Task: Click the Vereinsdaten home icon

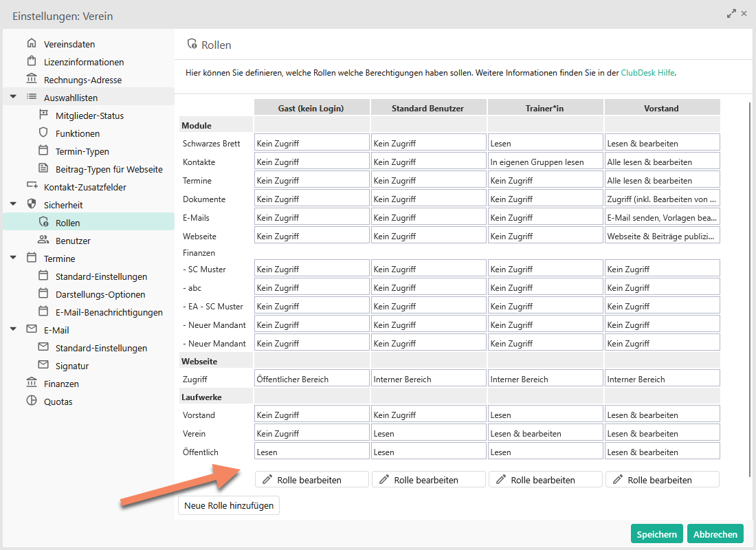Action: (x=32, y=43)
